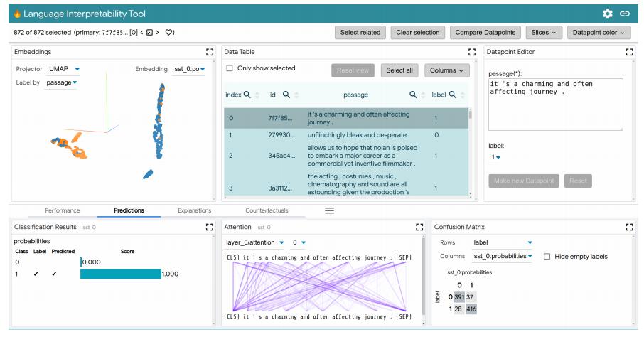Switch to the Counterfactuals tab
Viewport: 644px width, 337px height.
(267, 210)
